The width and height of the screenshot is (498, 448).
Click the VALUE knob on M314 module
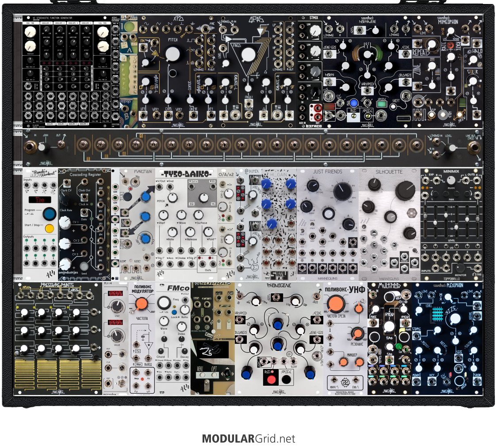click(x=116, y=336)
